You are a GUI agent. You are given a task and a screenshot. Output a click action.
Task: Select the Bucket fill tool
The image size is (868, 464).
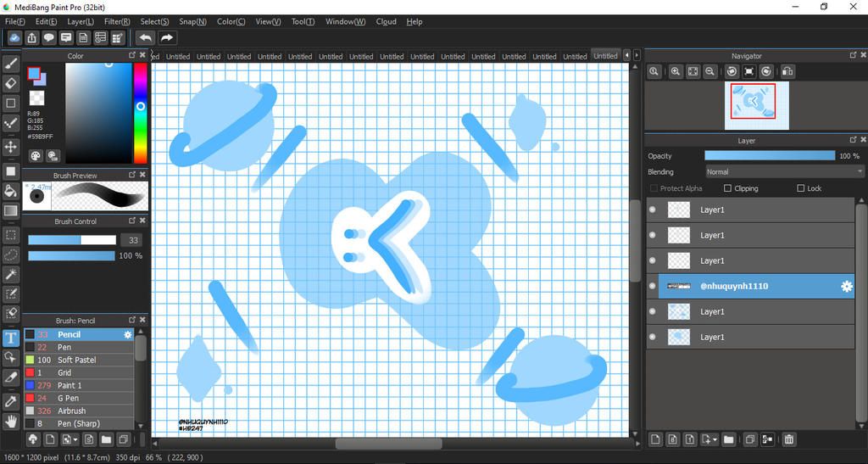(x=10, y=191)
